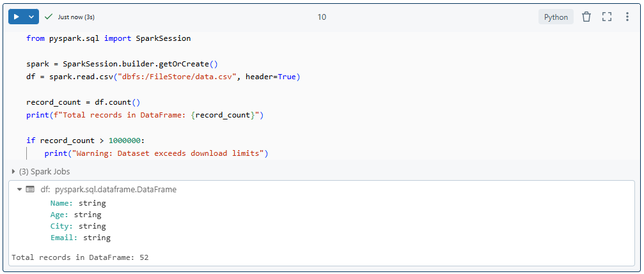Click the spark.read.csv code line
644x274 pixels.
[163, 77]
